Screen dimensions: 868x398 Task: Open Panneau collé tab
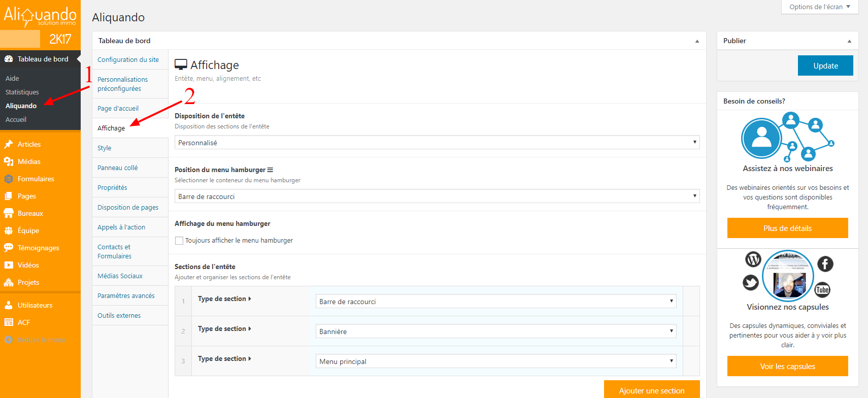coord(130,168)
